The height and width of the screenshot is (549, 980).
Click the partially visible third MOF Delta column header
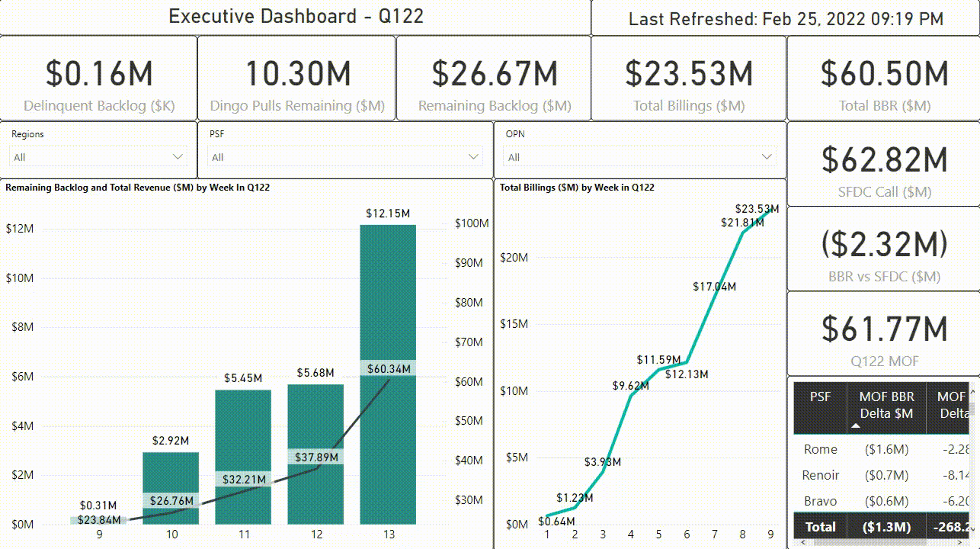[x=951, y=405]
